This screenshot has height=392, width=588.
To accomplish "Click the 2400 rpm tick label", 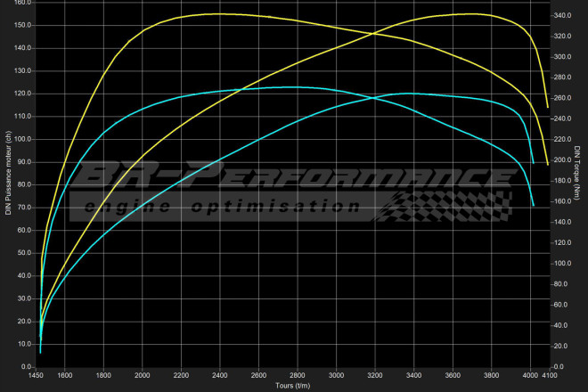I will tap(220, 375).
